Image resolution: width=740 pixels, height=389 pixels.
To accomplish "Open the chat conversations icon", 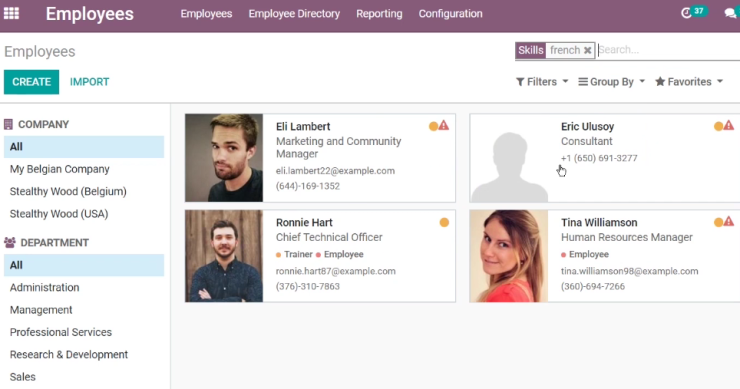I will pos(731,13).
